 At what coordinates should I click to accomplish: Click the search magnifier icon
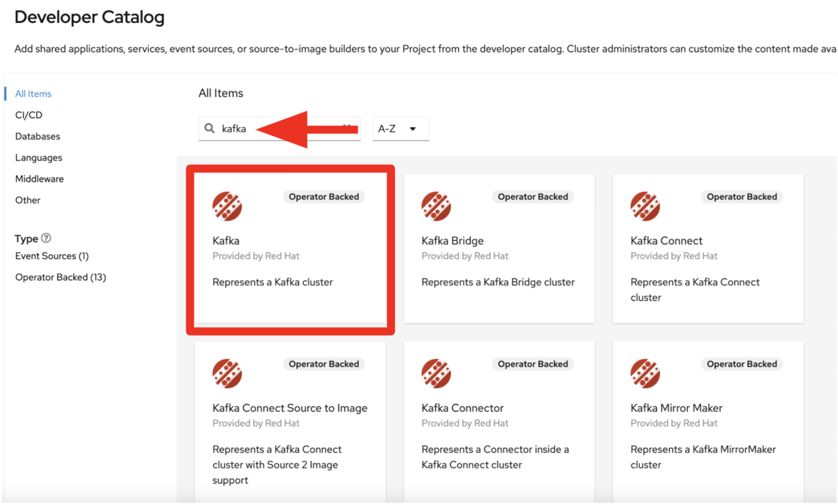pos(209,128)
